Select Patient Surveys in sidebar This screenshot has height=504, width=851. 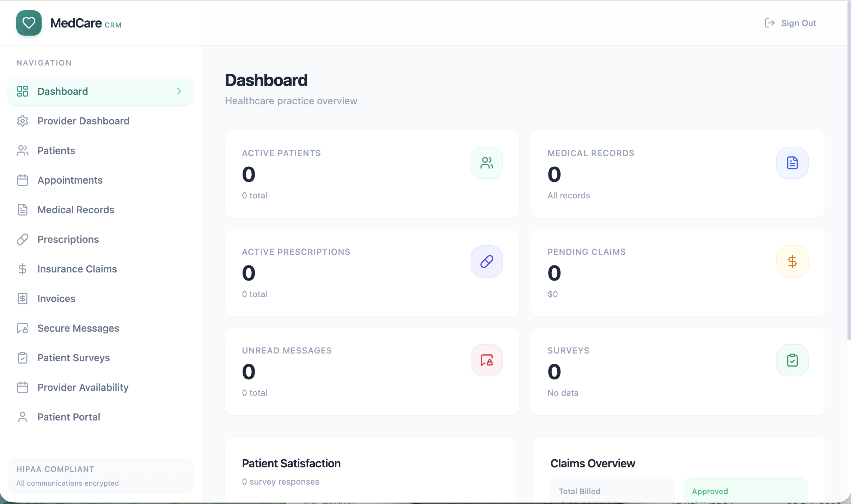tap(100, 358)
